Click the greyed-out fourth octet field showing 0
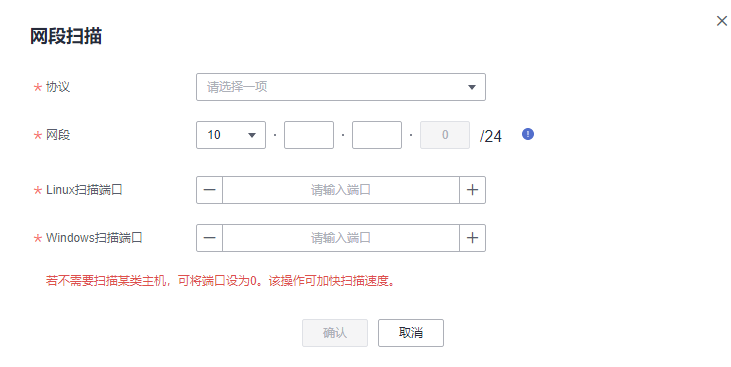This screenshot has height=367, width=731. [445, 135]
